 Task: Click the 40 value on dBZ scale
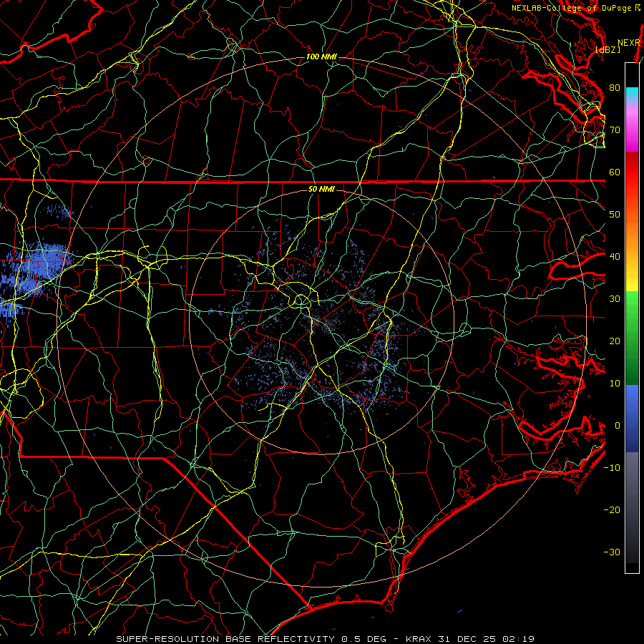click(615, 257)
